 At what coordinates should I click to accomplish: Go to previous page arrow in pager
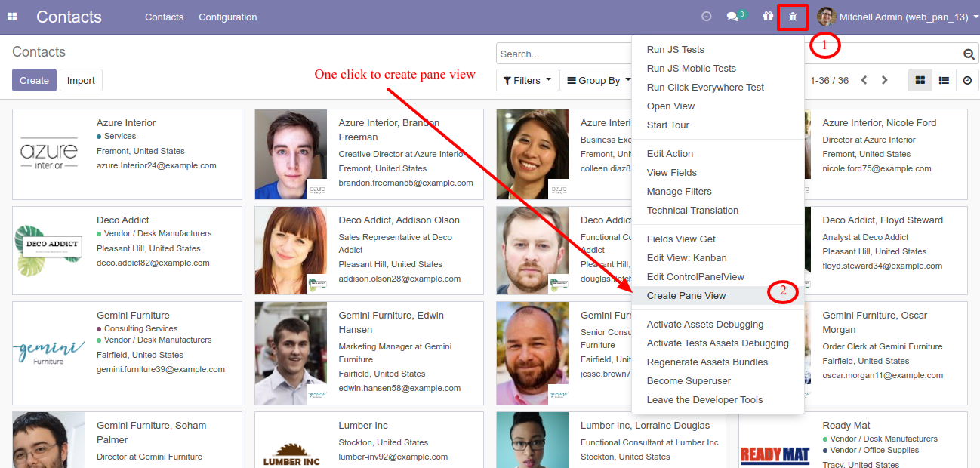[x=864, y=80]
